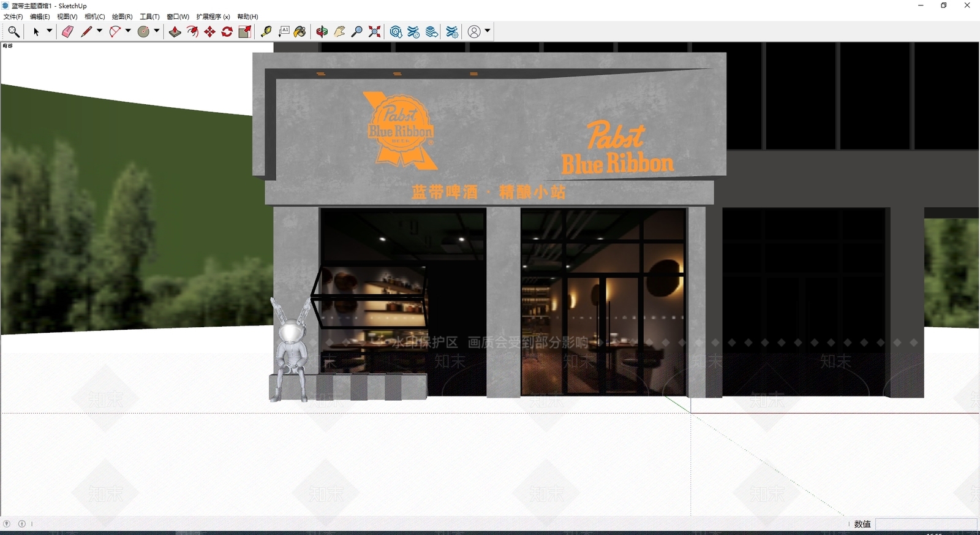
Task: Open the 编辑(E) menu
Action: click(x=40, y=17)
